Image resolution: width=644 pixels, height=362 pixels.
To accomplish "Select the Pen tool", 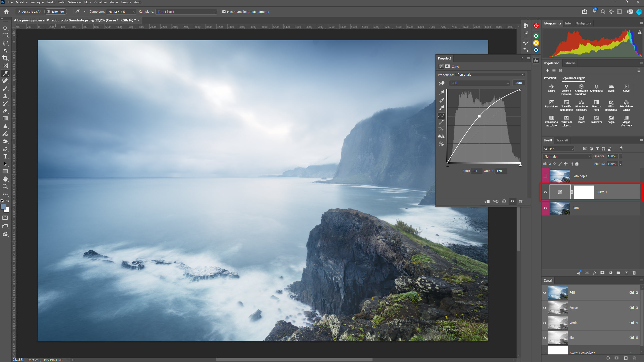I will 5,149.
